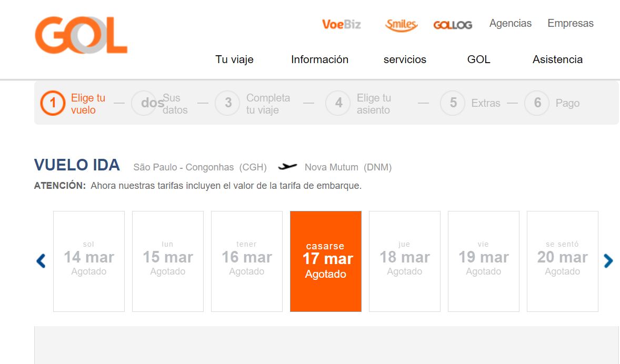Click the Completa tu viaje step label
This screenshot has width=620, height=364.
[x=268, y=104]
